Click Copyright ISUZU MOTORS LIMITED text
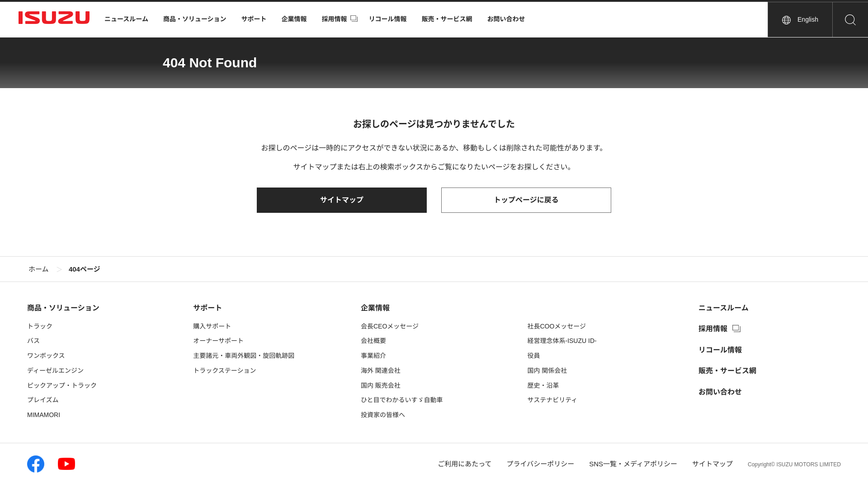Viewport: 868px width, 488px height. [794, 465]
